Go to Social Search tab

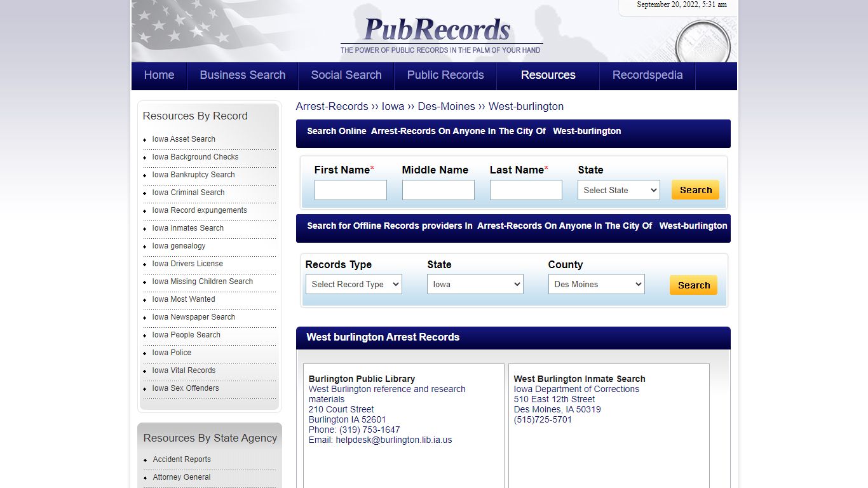click(x=346, y=75)
